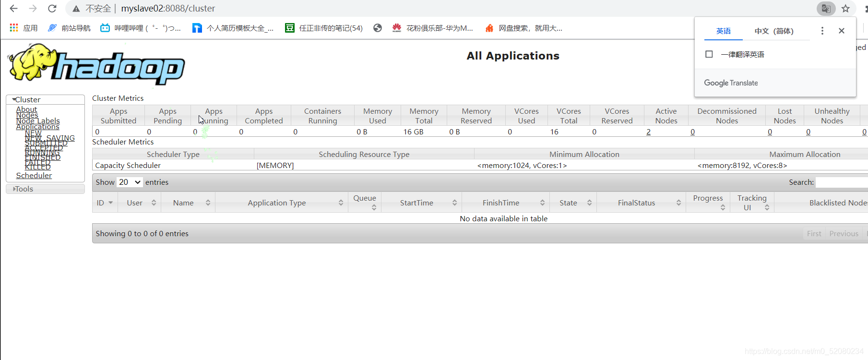Image resolution: width=868 pixels, height=360 pixels.
Task: Sort table by FinalStatus column
Action: [x=641, y=203]
